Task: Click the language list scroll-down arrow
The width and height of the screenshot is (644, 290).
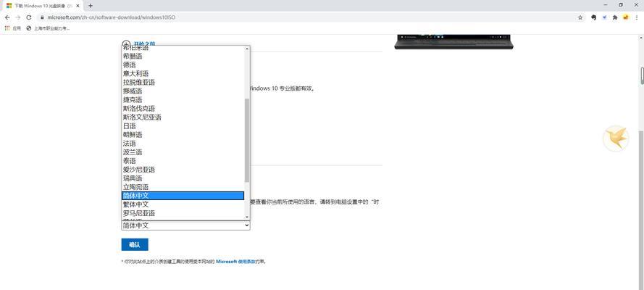Action: point(247,217)
